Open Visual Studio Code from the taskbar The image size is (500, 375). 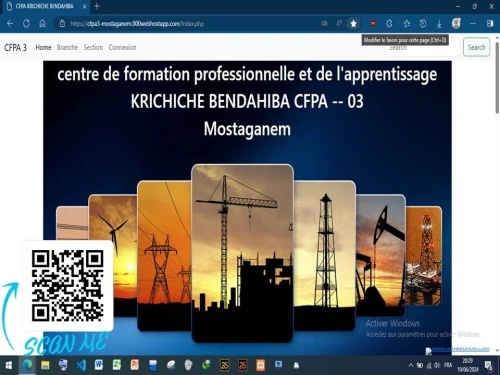(81, 365)
